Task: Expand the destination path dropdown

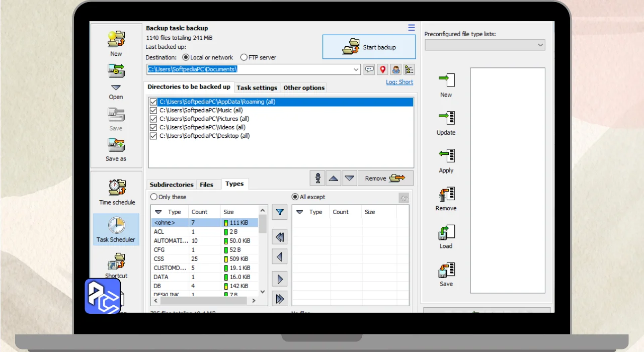Action: (x=356, y=69)
